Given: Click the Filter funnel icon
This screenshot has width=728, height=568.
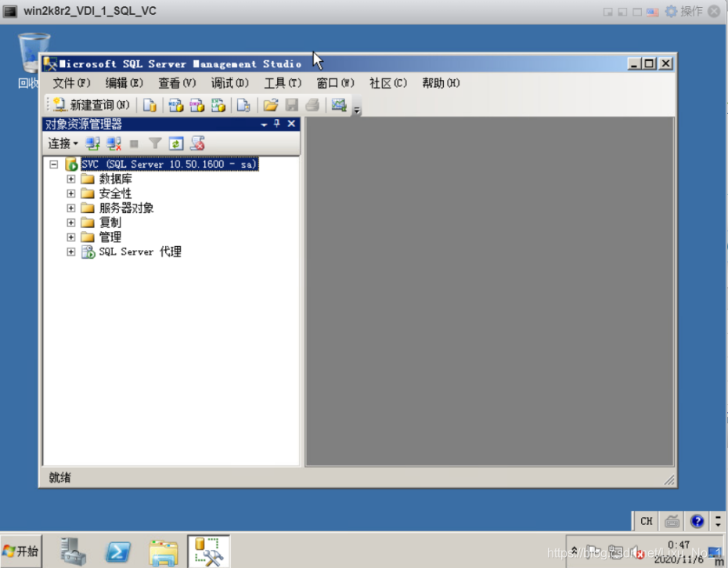Looking at the screenshot, I should tap(155, 143).
